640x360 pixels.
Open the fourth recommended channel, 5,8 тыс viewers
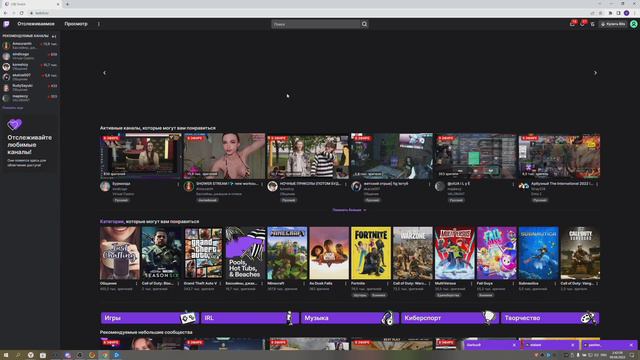click(30, 77)
